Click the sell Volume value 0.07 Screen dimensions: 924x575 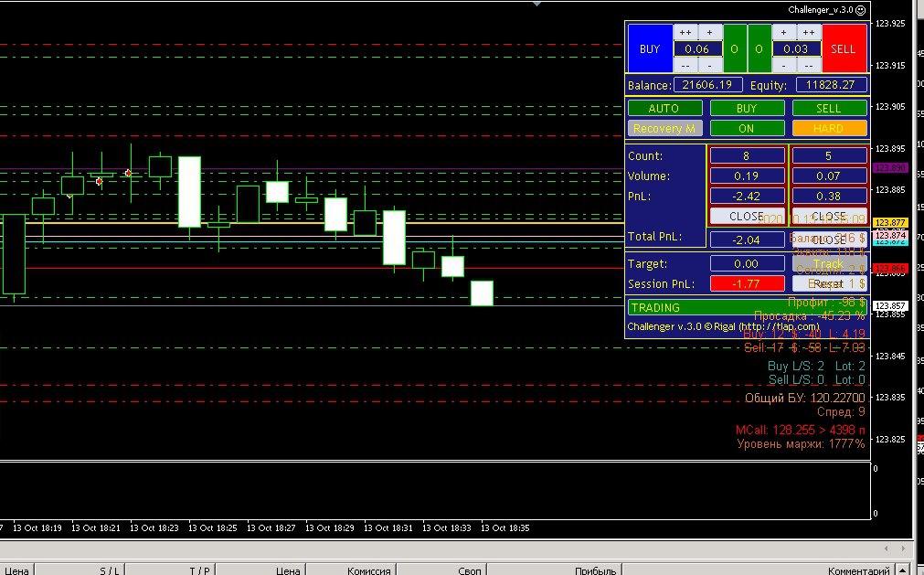click(x=829, y=176)
